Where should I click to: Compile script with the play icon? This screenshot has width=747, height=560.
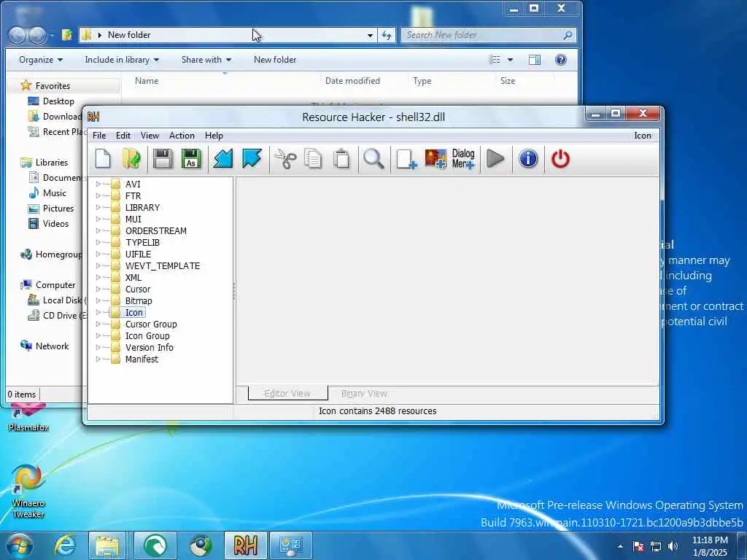(x=495, y=159)
